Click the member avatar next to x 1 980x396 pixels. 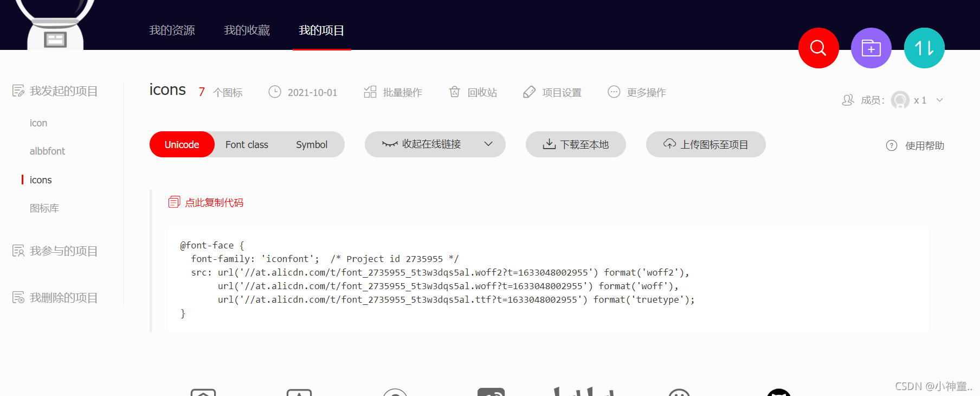coord(900,100)
